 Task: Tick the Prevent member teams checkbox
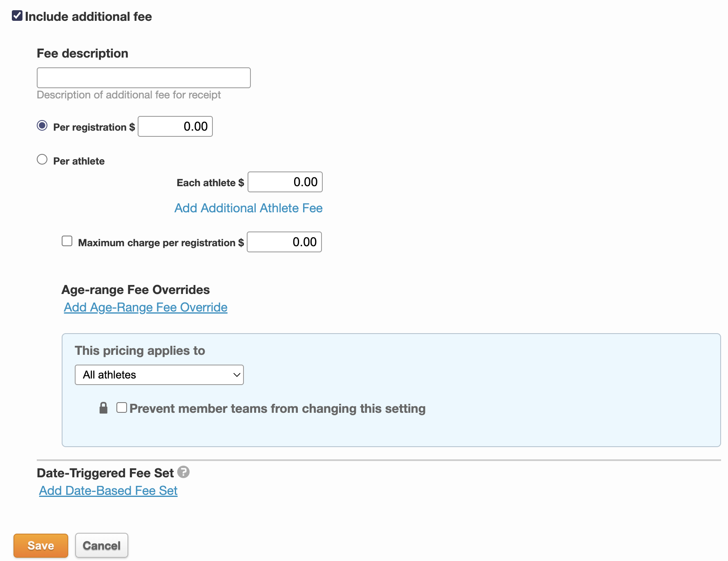point(122,408)
